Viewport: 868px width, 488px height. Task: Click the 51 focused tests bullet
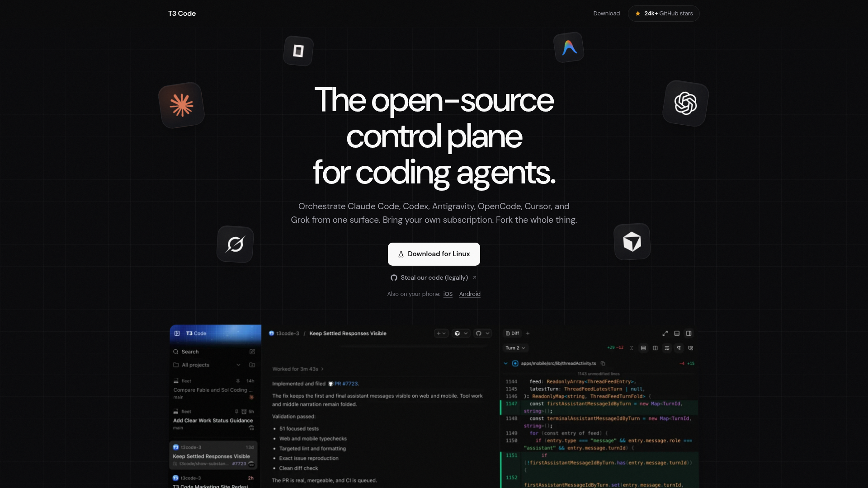299,429
